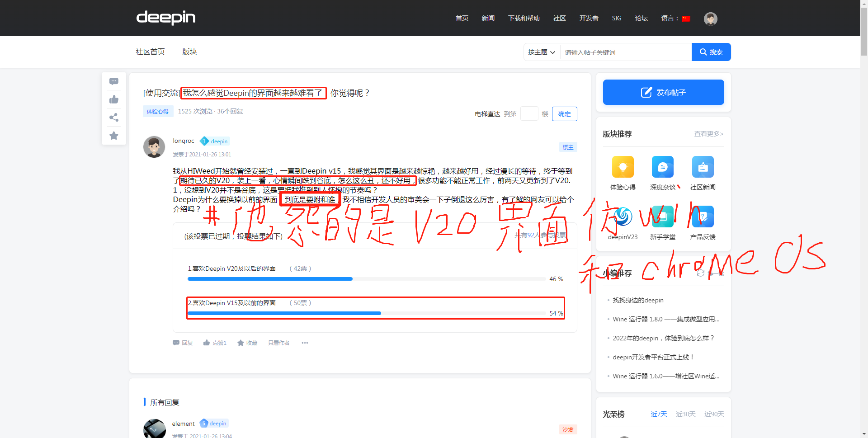Open 开发者 in top navigation

point(589,18)
